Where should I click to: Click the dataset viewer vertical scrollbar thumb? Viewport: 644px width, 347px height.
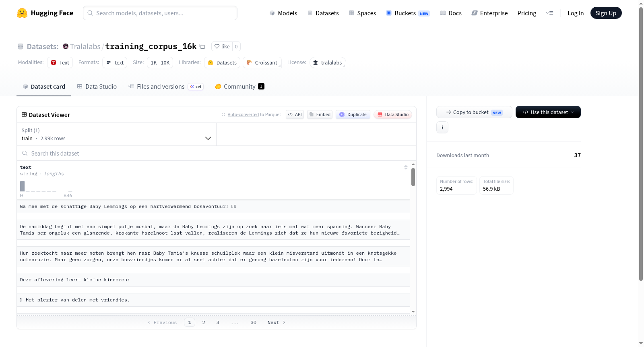tap(413, 177)
